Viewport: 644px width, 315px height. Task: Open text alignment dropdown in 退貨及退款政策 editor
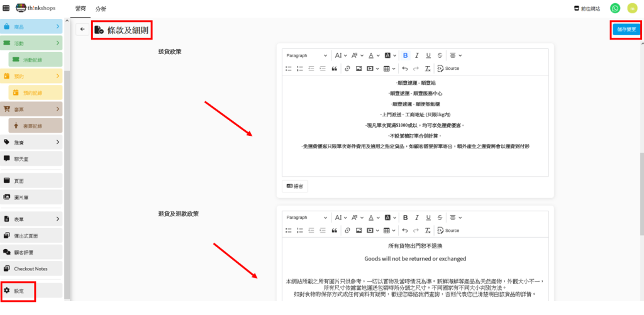coord(454,218)
